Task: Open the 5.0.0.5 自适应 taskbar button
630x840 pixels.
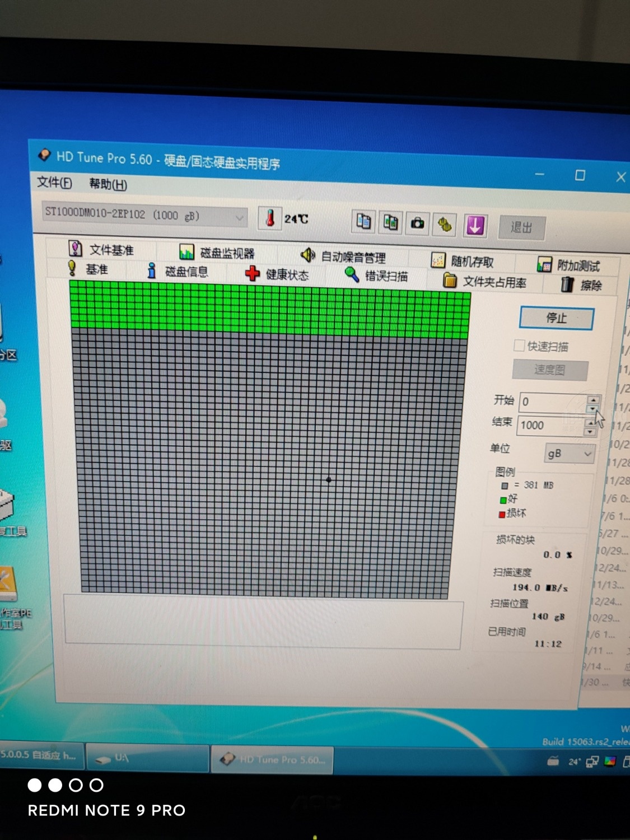Action: point(41,755)
